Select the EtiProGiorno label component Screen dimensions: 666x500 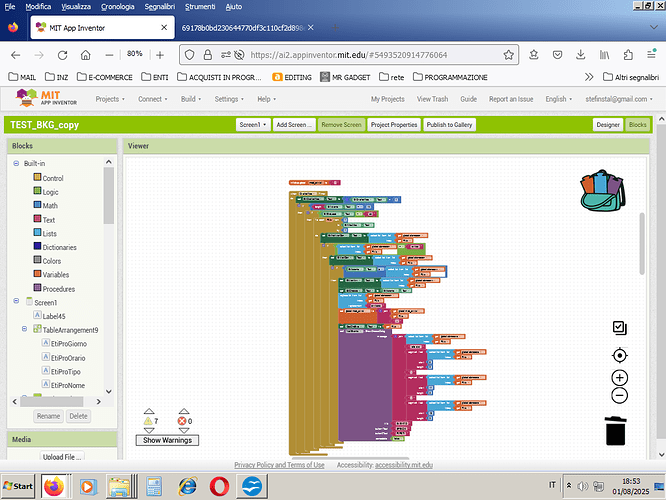click(67, 343)
